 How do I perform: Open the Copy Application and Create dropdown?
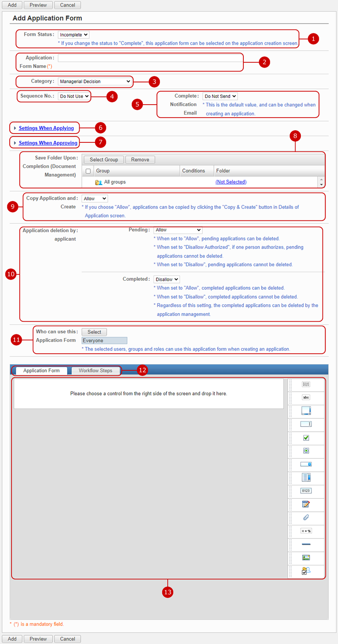[95, 198]
